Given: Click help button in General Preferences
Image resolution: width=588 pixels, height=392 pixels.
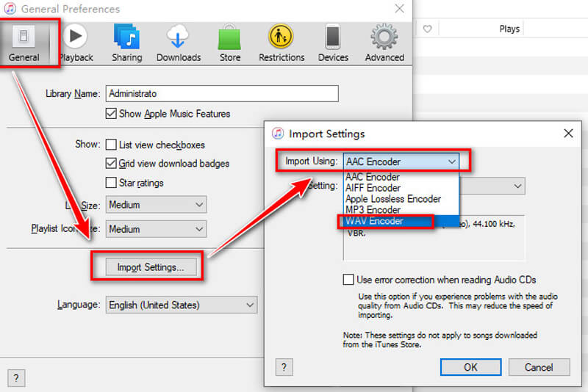Looking at the screenshot, I should [16, 378].
